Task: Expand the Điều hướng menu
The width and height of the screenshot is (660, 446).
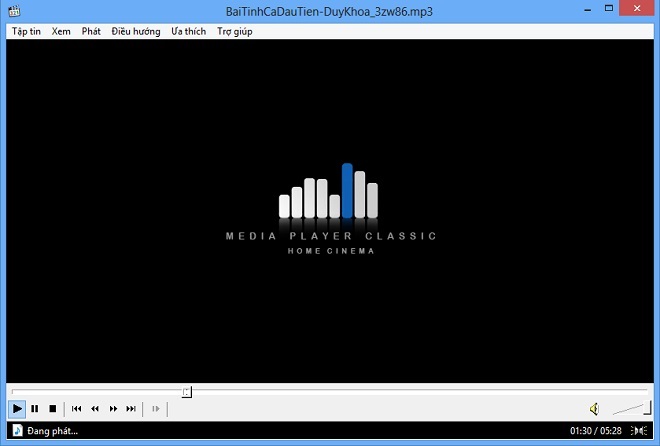Action: click(136, 31)
